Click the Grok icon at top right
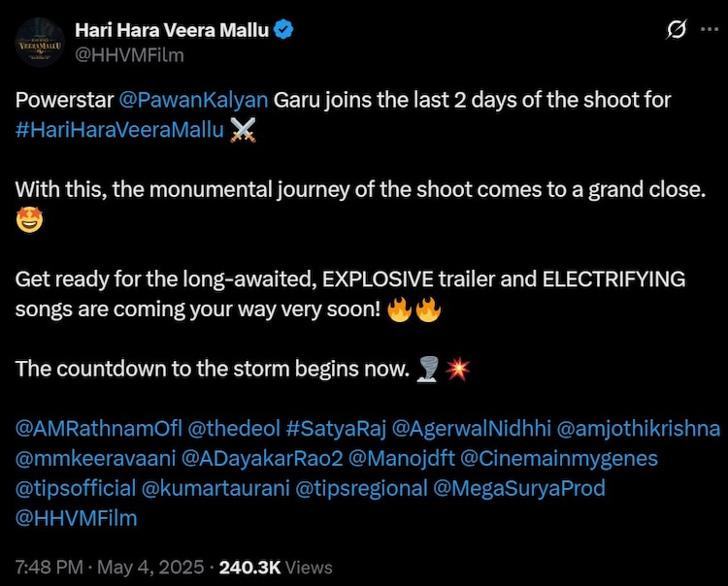The width and height of the screenshot is (728, 586). (676, 32)
